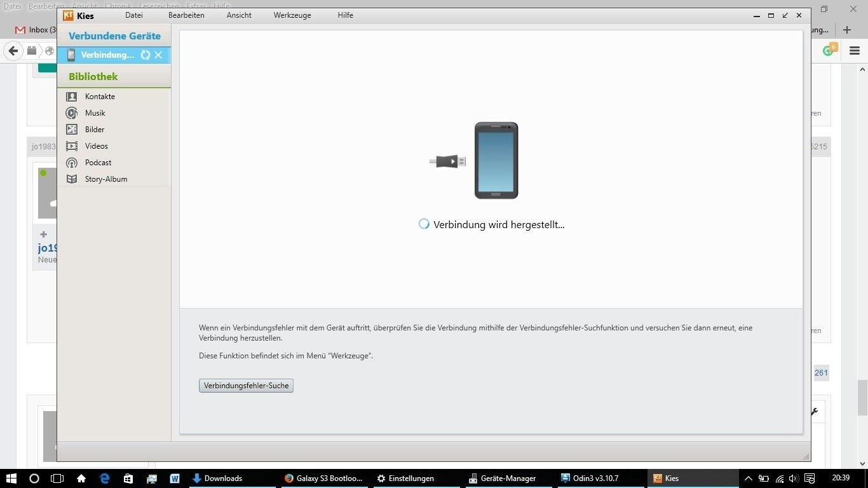Click the 'Verbindung wird hergestellt...' status text

coord(499,224)
